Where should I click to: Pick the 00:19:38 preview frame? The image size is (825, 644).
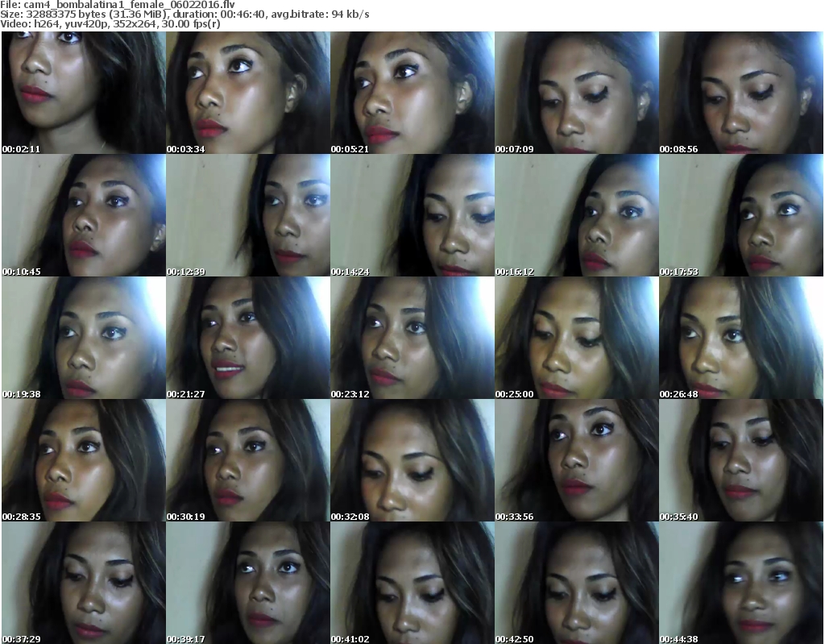tap(84, 338)
